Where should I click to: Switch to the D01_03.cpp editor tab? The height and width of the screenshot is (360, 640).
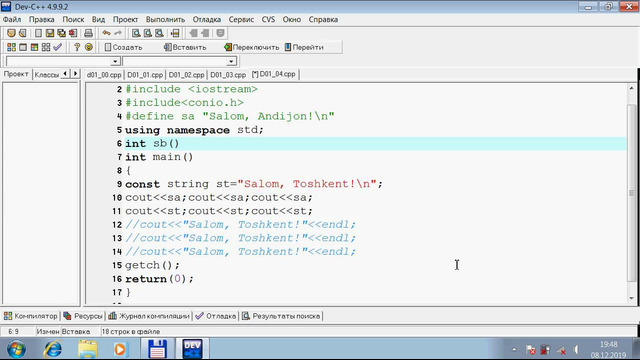[228, 75]
